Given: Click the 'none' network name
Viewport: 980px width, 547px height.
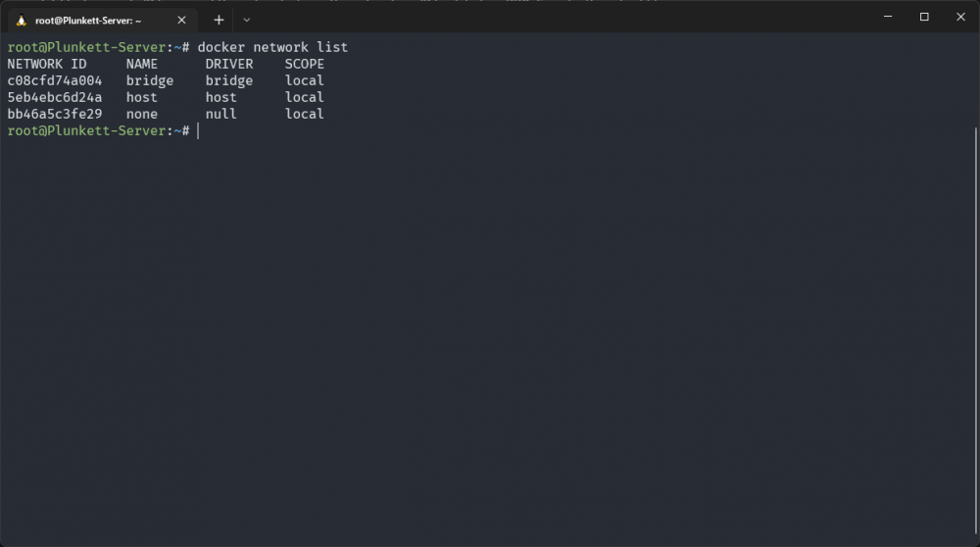Looking at the screenshot, I should point(142,115).
